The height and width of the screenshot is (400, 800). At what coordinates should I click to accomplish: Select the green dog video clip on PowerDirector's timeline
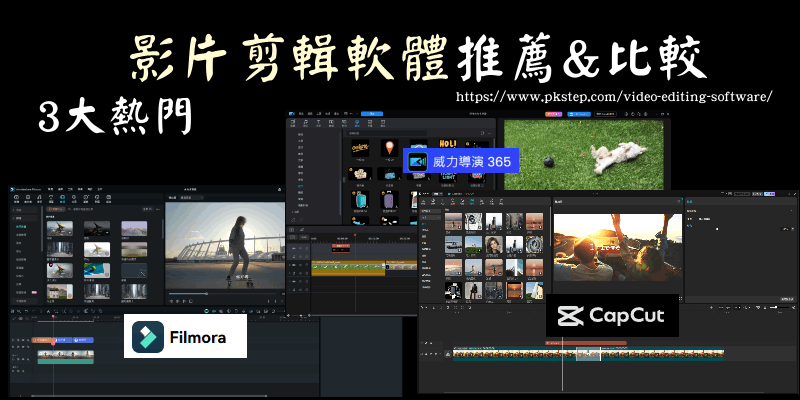(x=348, y=268)
